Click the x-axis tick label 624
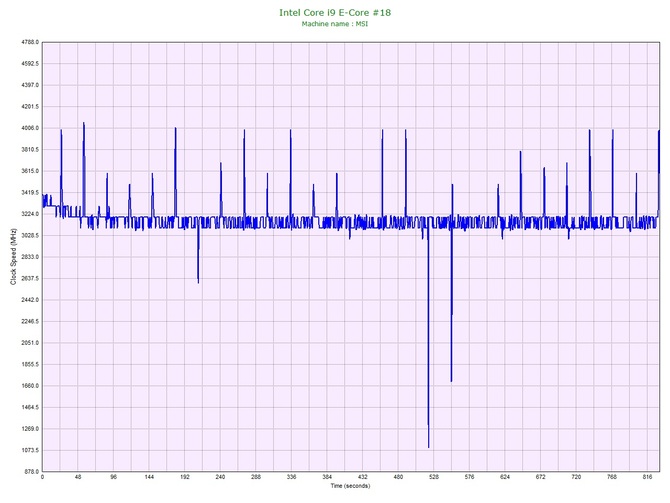670x503 pixels. [x=505, y=477]
